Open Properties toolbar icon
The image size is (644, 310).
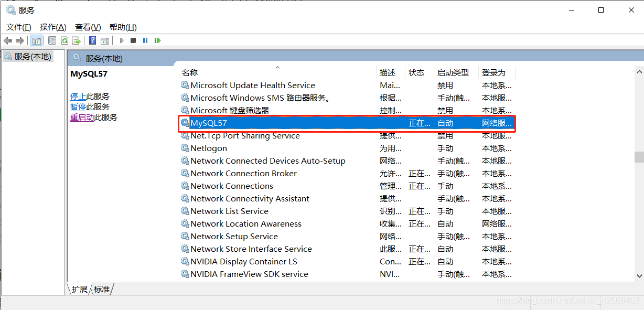(x=52, y=40)
